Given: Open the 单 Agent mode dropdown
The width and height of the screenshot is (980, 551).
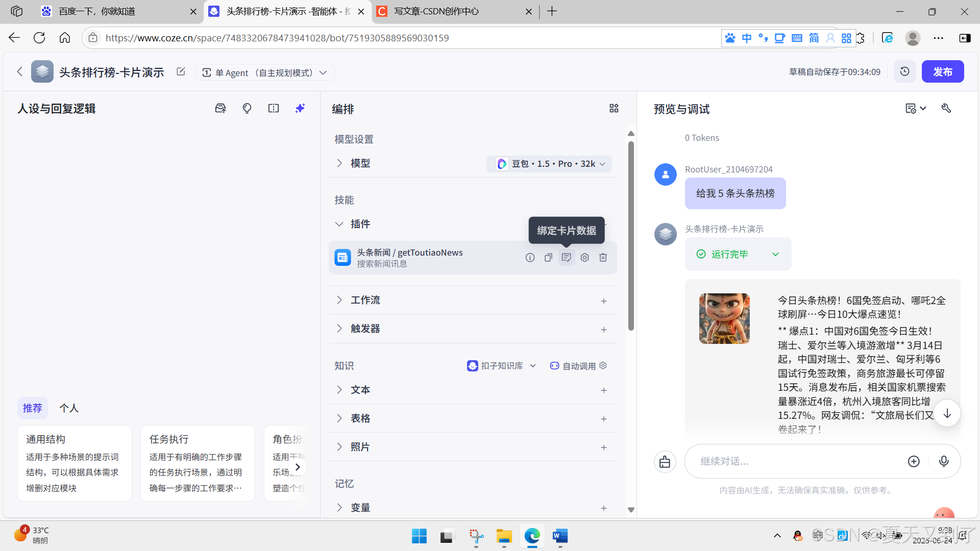Looking at the screenshot, I should pos(264,72).
